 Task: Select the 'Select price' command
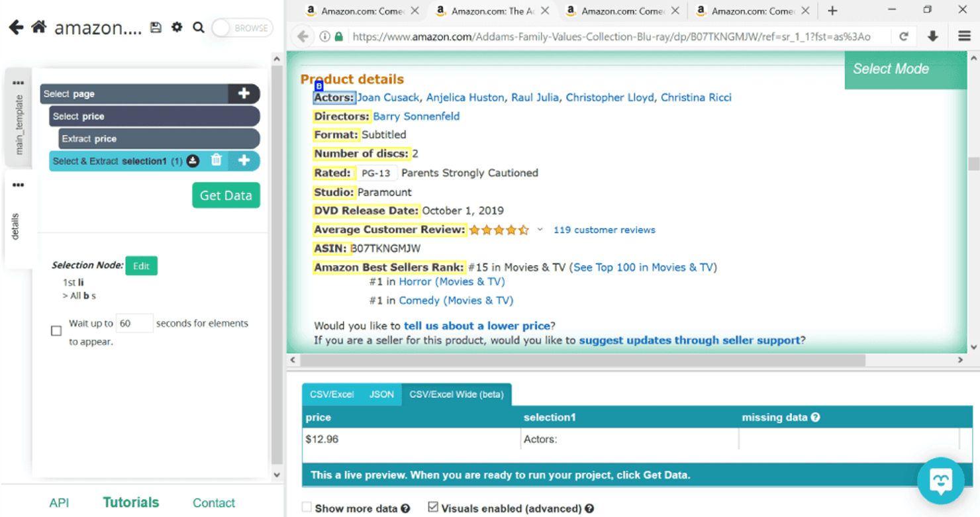pyautogui.click(x=154, y=117)
